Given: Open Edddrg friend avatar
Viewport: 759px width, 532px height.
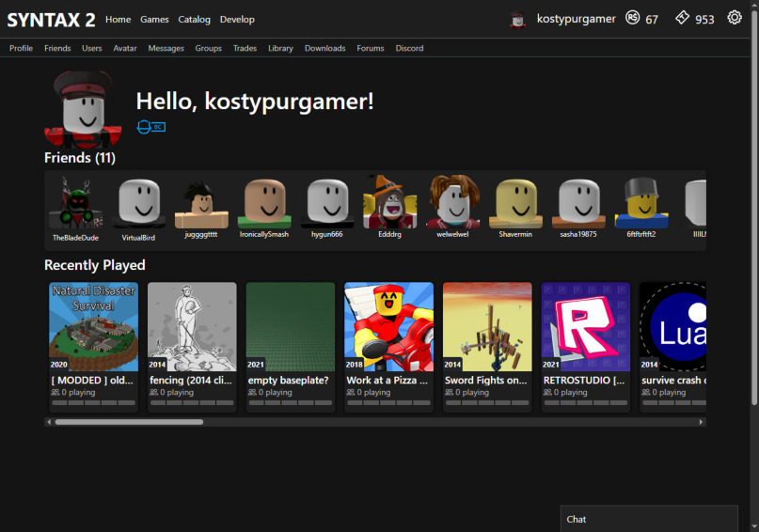Looking at the screenshot, I should pyautogui.click(x=390, y=203).
